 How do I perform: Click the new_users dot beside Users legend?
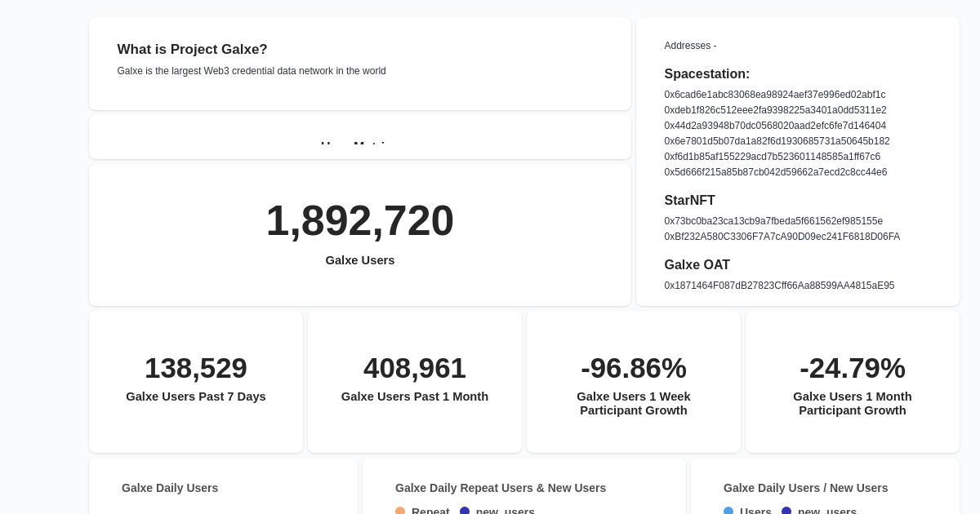click(786, 512)
